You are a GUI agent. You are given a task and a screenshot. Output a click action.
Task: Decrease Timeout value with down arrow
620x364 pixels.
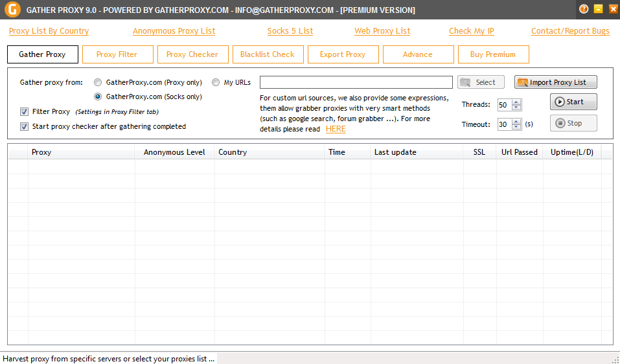pyautogui.click(x=516, y=127)
